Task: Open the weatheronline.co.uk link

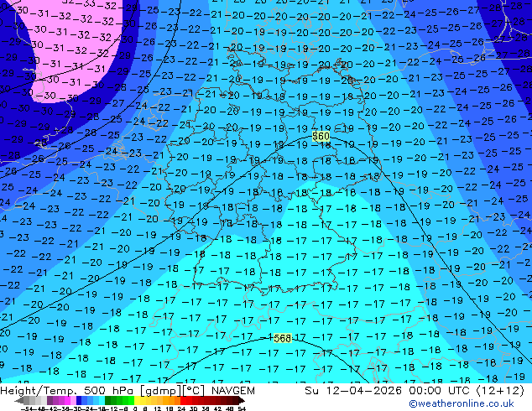Action: pyautogui.click(x=462, y=403)
